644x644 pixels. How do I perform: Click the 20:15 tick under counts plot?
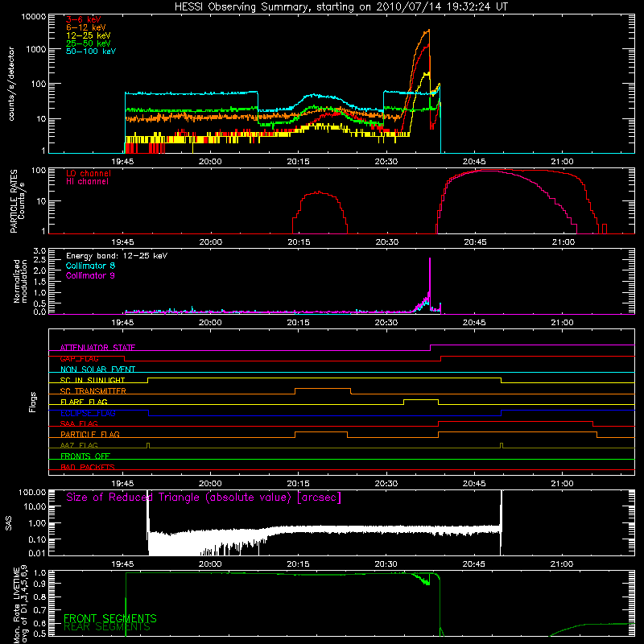coord(298,162)
